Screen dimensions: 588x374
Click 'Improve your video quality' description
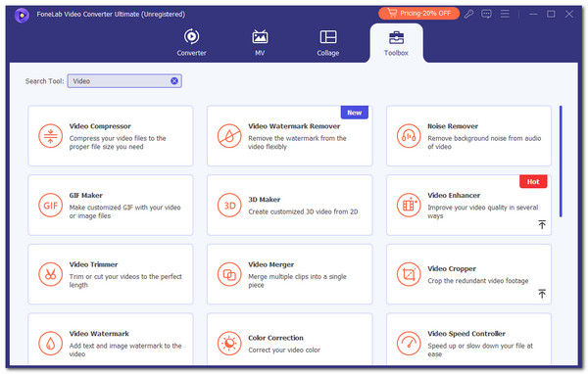pyautogui.click(x=482, y=211)
